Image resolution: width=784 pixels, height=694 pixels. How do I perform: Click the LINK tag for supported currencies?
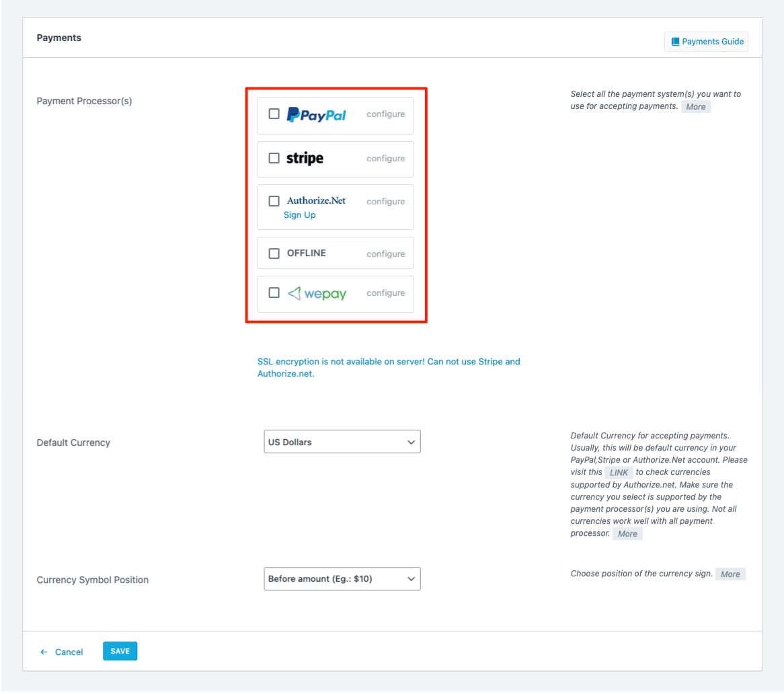(619, 472)
